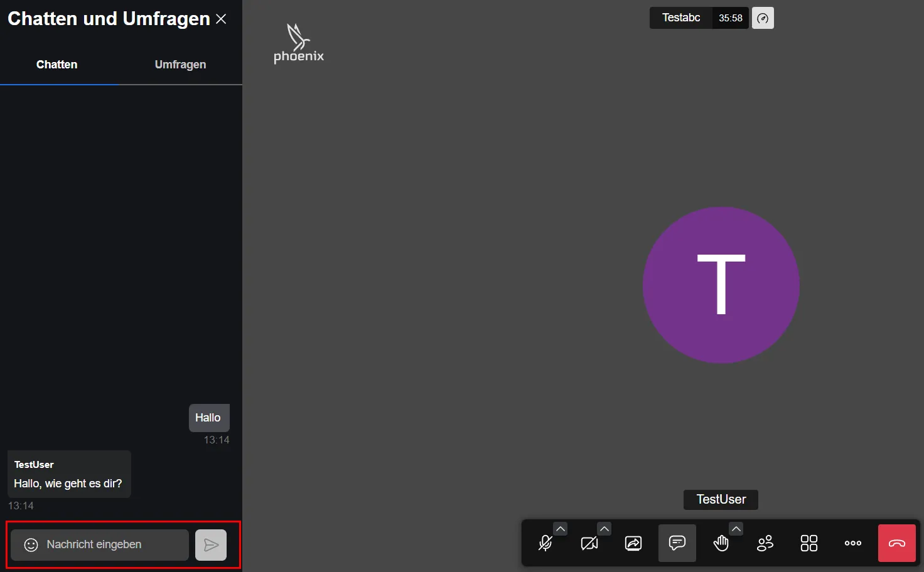Open the participants list

click(765, 543)
